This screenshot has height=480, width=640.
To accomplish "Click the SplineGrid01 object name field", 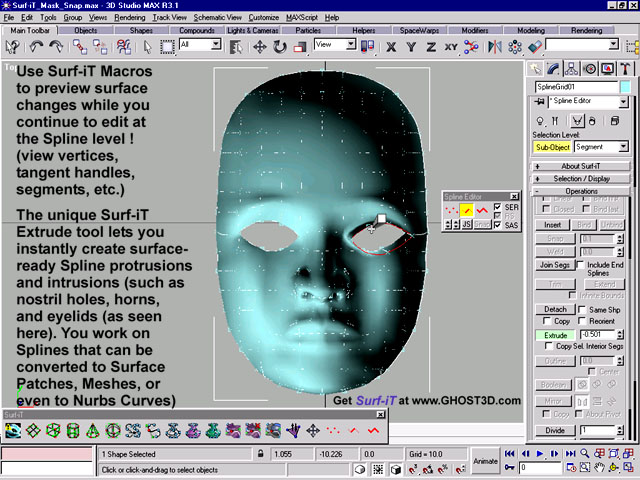I will point(576,87).
